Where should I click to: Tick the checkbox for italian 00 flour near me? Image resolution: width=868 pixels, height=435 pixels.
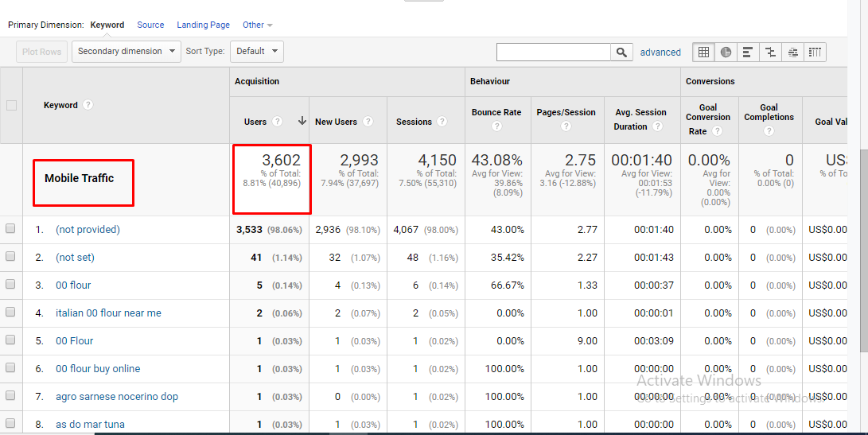(x=10, y=313)
